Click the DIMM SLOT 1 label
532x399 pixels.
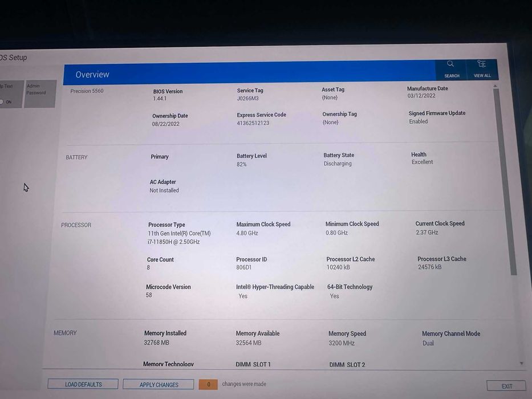[x=253, y=364]
